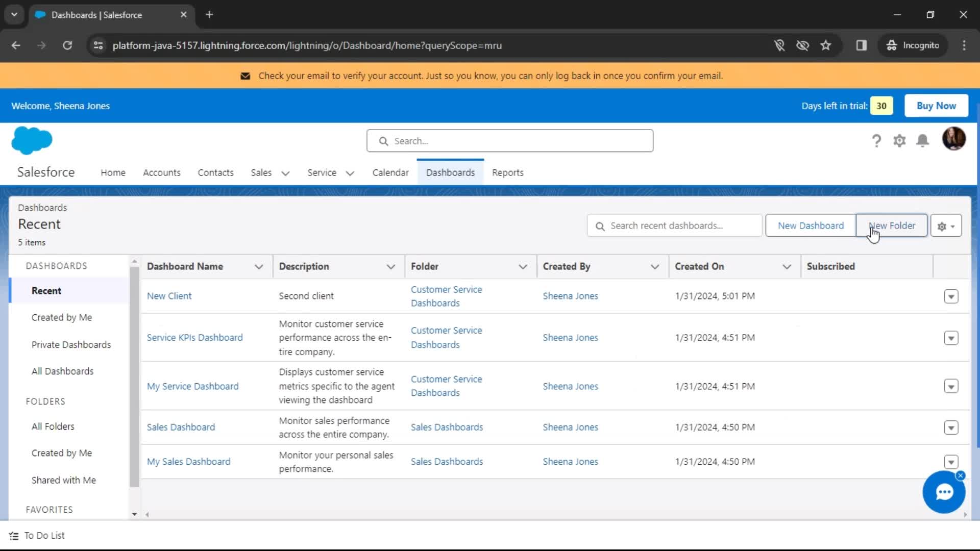Click the sidebar vertical scrollbar
980x551 pixels.
134,378
